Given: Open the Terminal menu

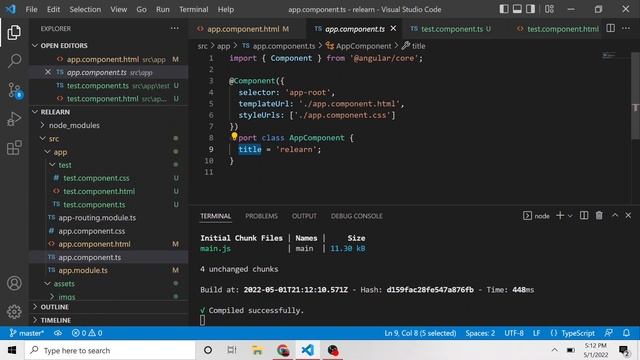Looking at the screenshot, I should (x=193, y=9).
